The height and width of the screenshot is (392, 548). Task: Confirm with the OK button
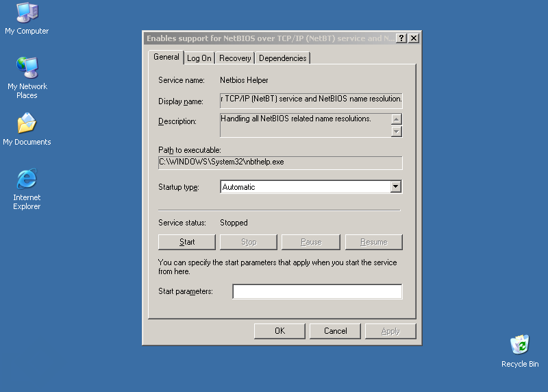coord(279,331)
